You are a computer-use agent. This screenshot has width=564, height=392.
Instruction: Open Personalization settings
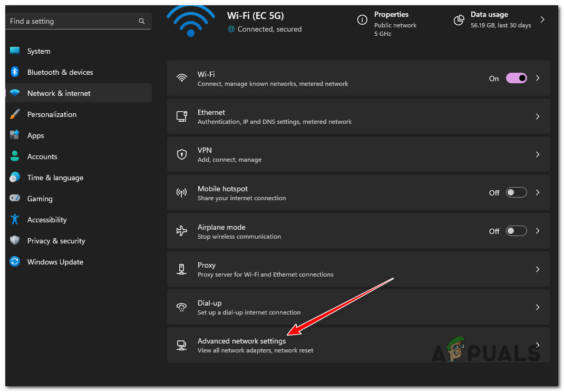pos(79,114)
